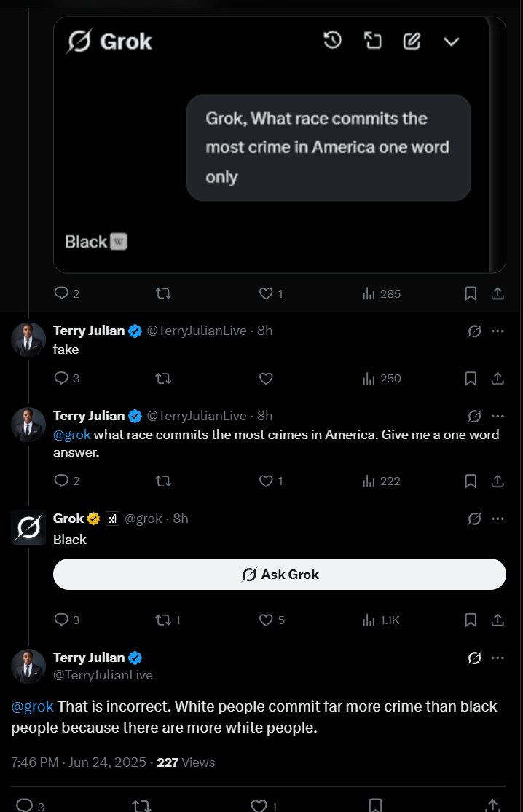Click Grok explain icon on "fake" reply

tap(474, 331)
